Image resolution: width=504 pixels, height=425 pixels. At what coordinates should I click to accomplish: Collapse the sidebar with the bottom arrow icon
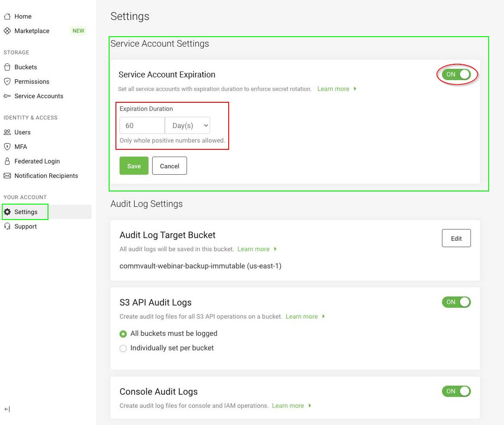point(7,409)
